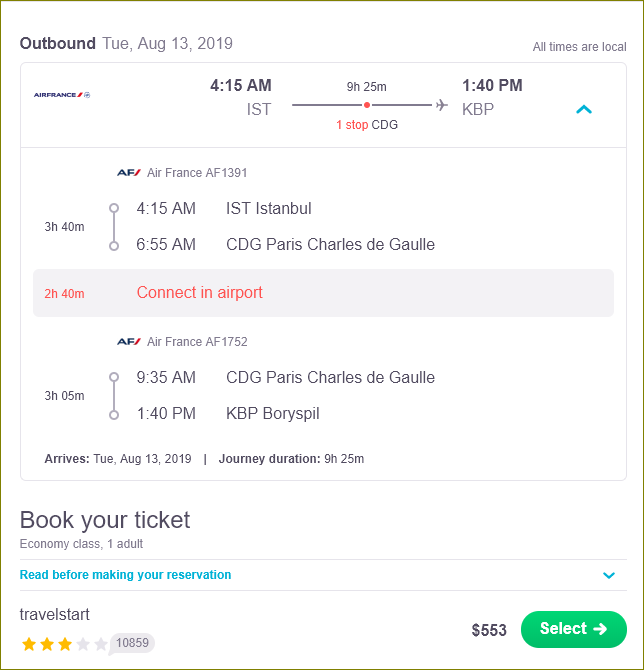Click the KBP Boryspil arrival entry
Screen dimensions: 644x670
pyautogui.click(x=273, y=414)
